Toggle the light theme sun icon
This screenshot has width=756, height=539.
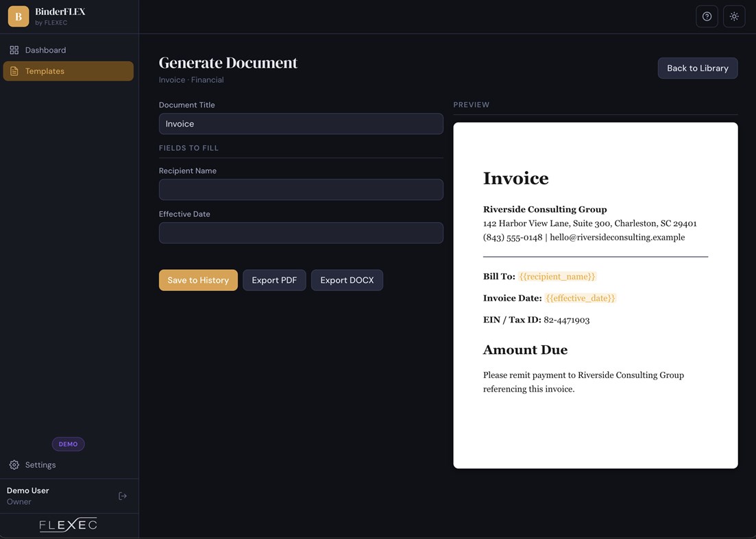pos(734,16)
